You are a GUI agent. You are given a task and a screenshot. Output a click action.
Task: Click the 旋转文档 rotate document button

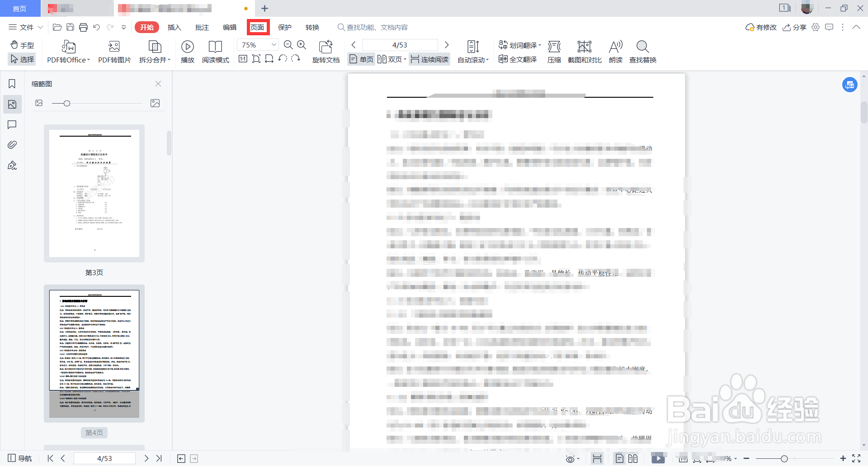325,51
